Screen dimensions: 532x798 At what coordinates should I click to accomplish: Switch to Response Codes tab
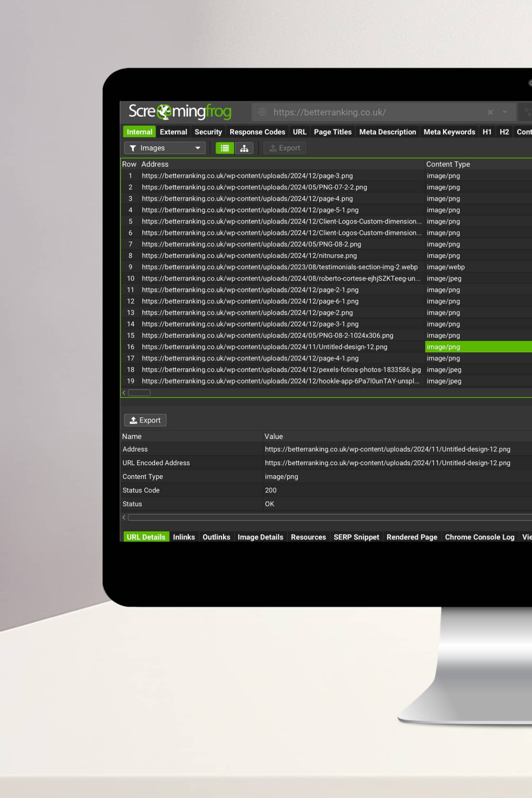tap(257, 132)
